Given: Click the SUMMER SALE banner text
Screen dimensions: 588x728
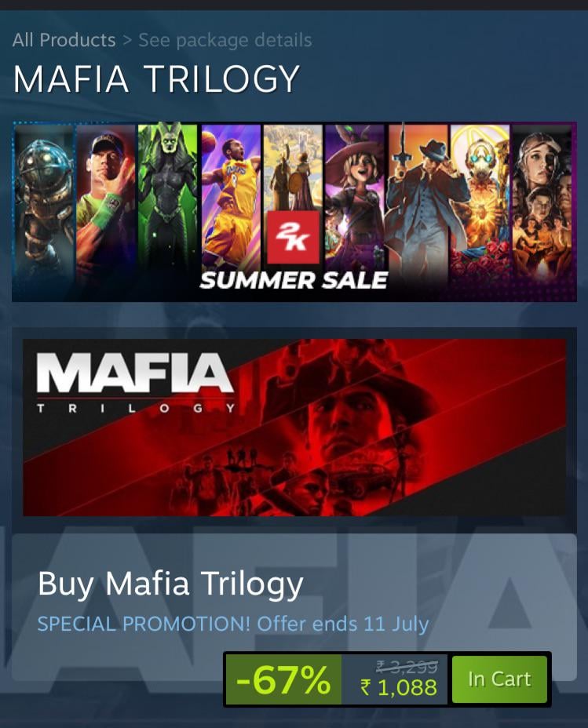Looking at the screenshot, I should (294, 280).
